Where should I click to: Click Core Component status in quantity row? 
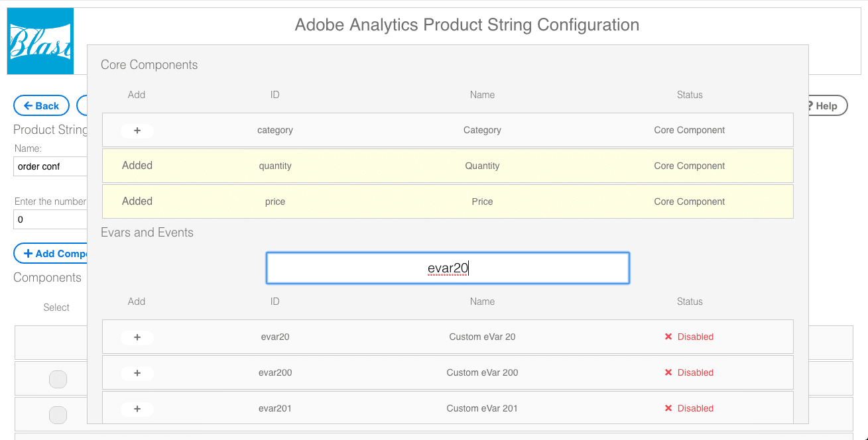click(690, 166)
